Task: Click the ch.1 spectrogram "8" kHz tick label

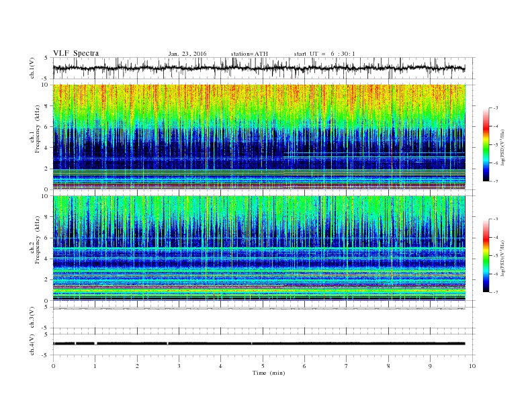Action: (46, 106)
